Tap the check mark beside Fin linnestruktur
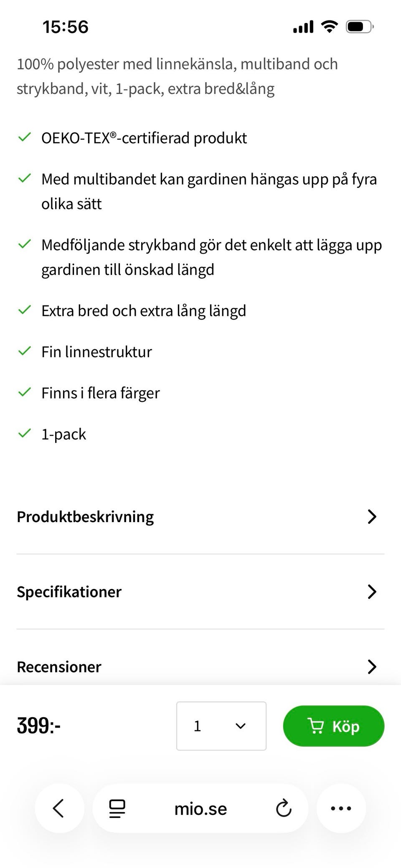The height and width of the screenshot is (868, 401). 25,351
